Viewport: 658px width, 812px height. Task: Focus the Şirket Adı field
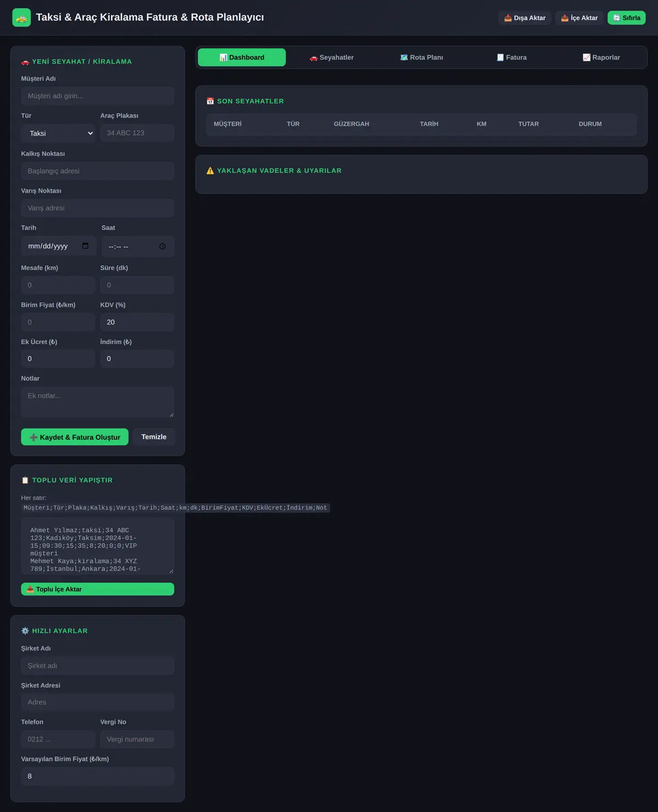(98, 666)
